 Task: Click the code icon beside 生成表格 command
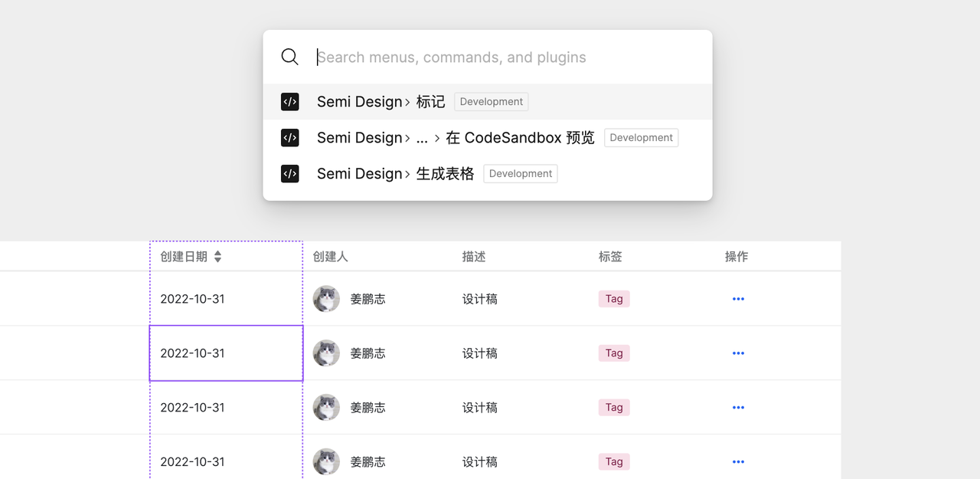click(289, 173)
